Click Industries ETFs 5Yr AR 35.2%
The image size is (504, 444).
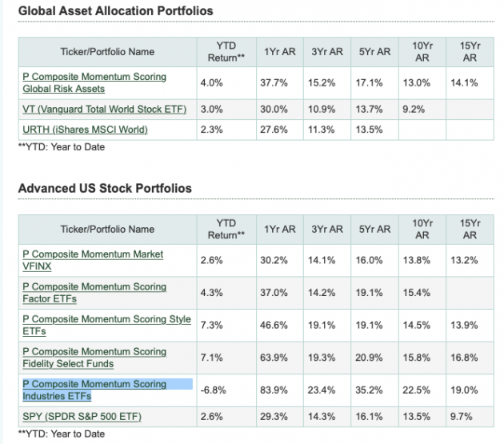(369, 390)
